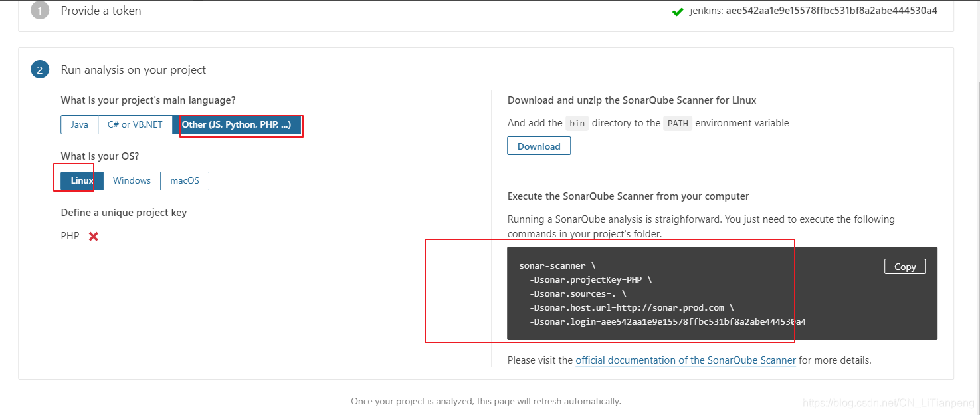Click the -Dsonar.projectKey=PHP command line
This screenshot has width=980, height=415.
pyautogui.click(x=591, y=279)
